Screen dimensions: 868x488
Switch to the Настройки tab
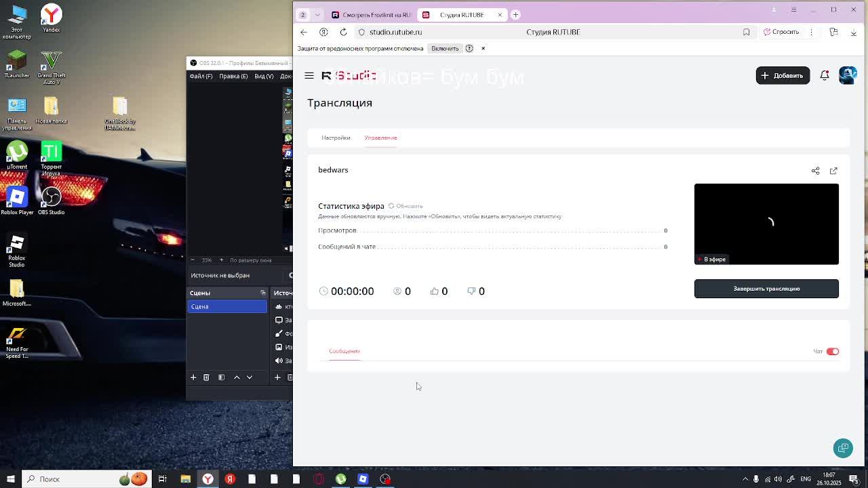click(336, 138)
